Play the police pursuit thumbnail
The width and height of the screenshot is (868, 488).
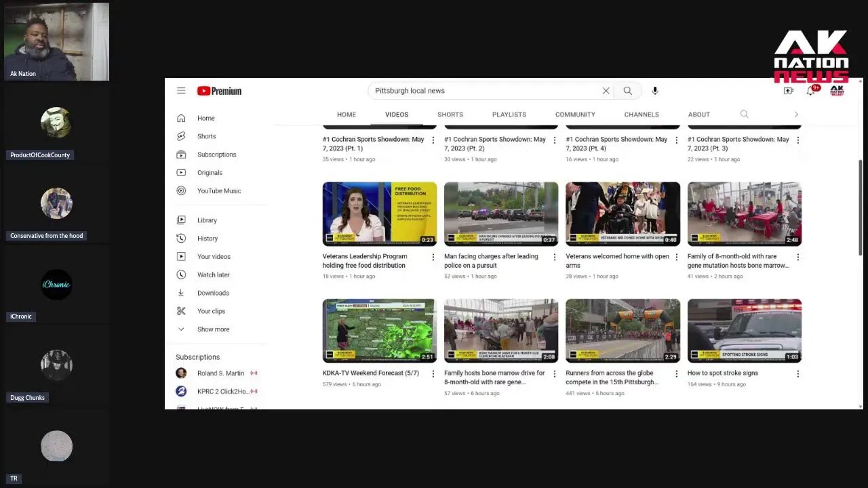[x=501, y=213]
